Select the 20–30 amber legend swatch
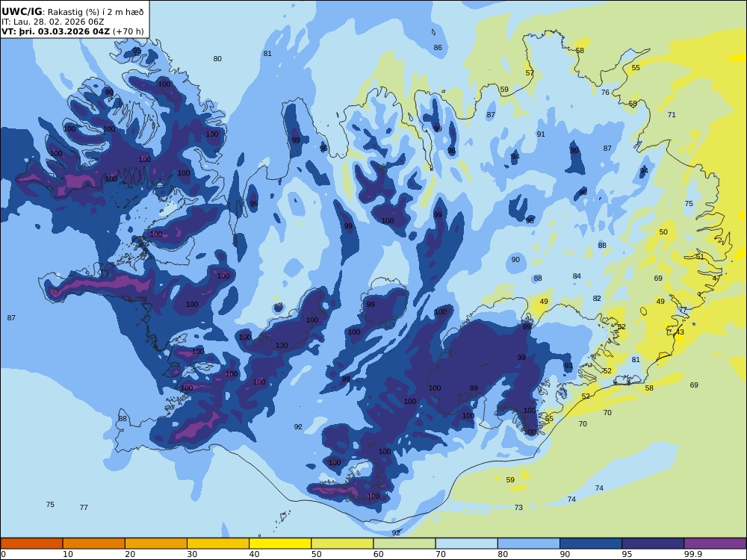Image resolution: width=747 pixels, height=560 pixels. [156, 544]
